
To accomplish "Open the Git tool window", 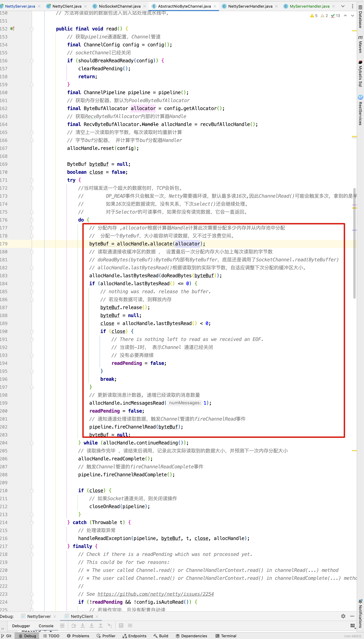I will 6,636.
